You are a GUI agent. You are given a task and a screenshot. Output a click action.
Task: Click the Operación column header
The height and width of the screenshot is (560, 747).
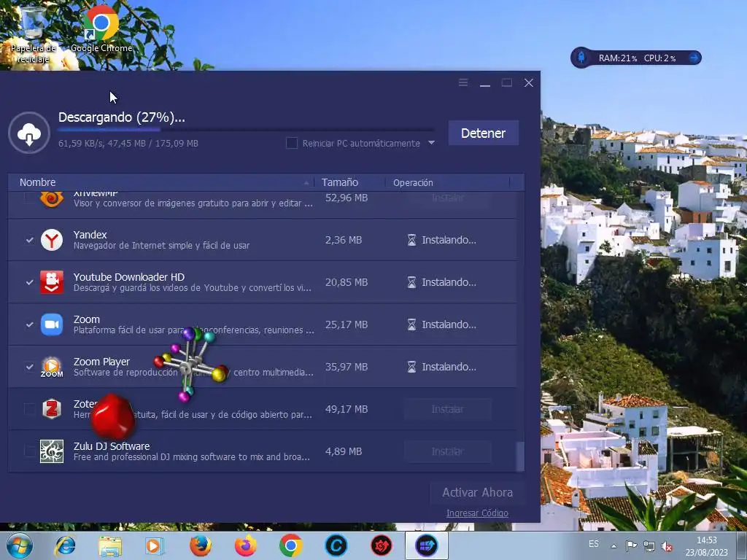(x=447, y=182)
